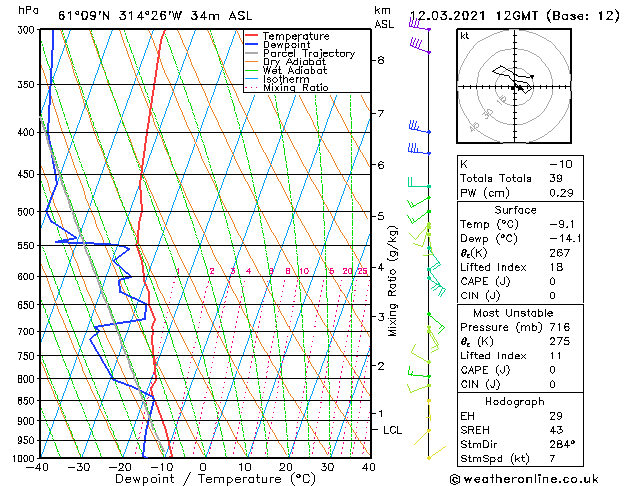Click the 8 km altitude label

(381, 60)
